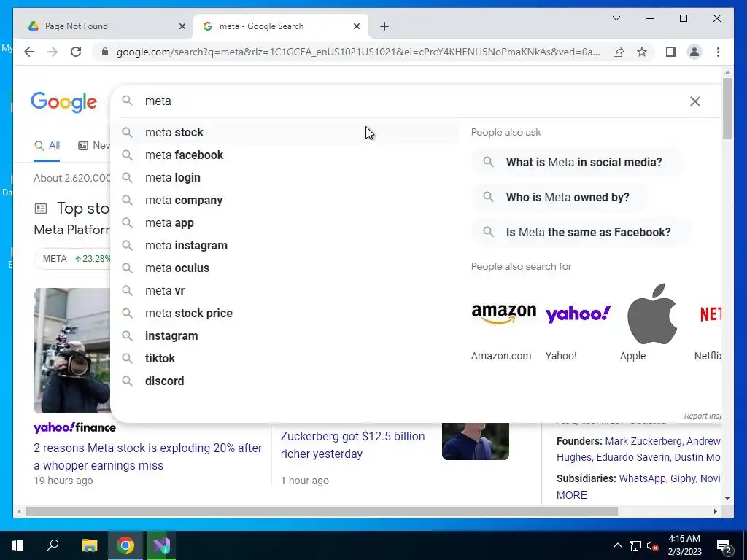Open 'Zuckerberg got $12.5 billion richer' article
The image size is (747, 560).
pyautogui.click(x=352, y=445)
